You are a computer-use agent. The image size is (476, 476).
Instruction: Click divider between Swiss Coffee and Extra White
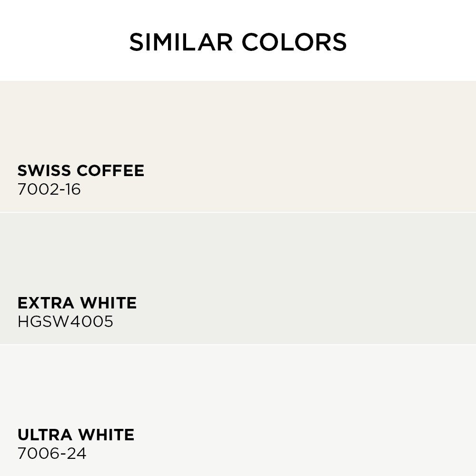238,212
